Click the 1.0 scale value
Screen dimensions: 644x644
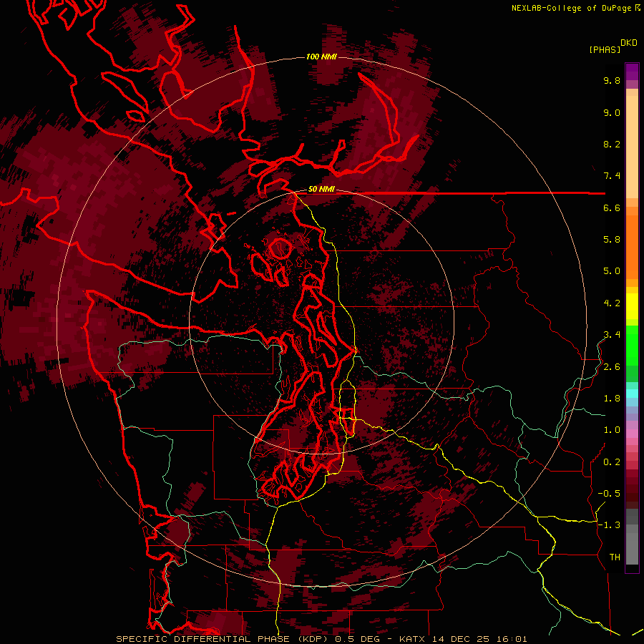[x=612, y=430]
